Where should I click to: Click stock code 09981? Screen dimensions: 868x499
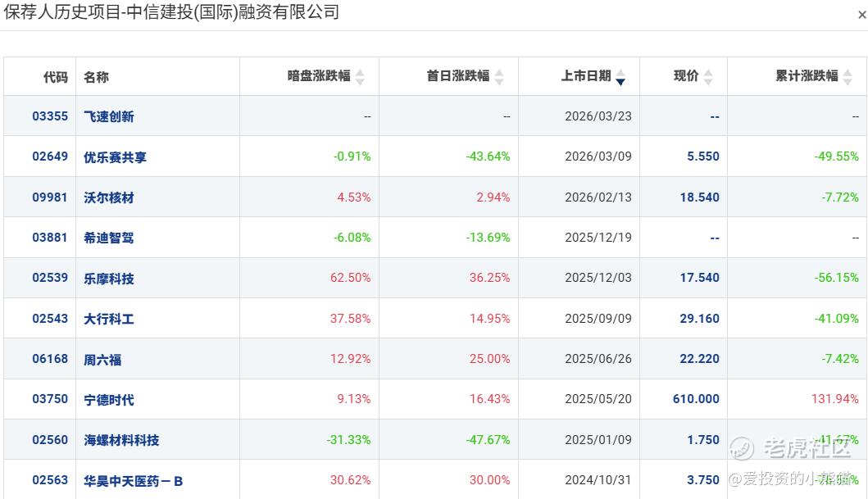click(50, 197)
